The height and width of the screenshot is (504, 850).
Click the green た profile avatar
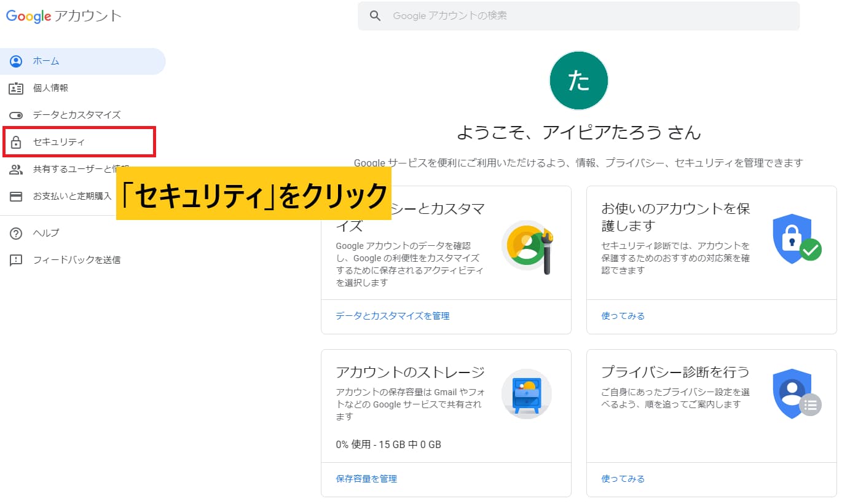point(578,81)
